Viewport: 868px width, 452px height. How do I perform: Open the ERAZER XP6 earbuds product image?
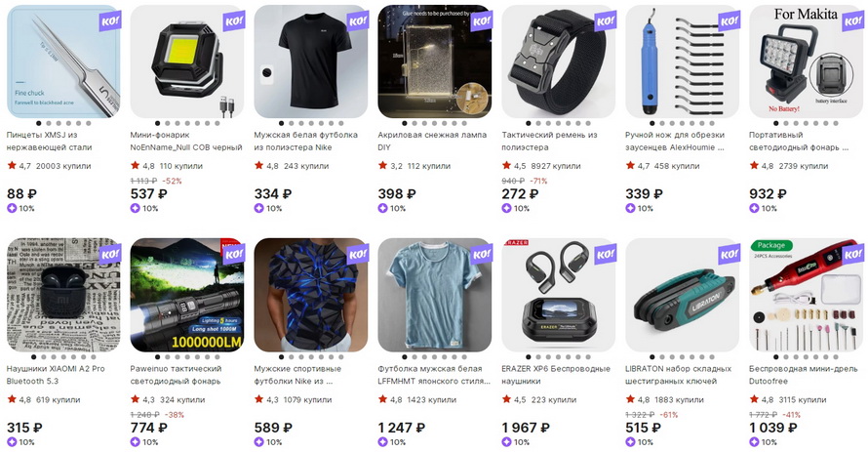tap(558, 295)
